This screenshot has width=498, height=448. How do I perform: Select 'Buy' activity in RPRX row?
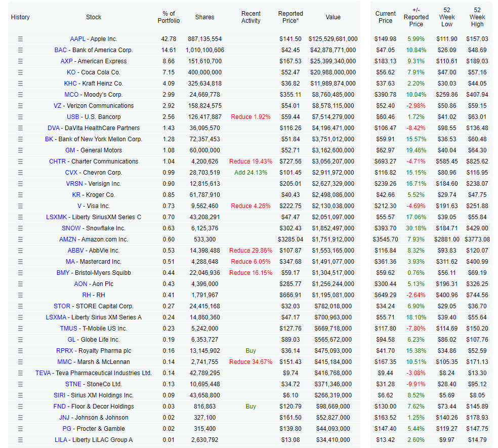click(x=251, y=351)
